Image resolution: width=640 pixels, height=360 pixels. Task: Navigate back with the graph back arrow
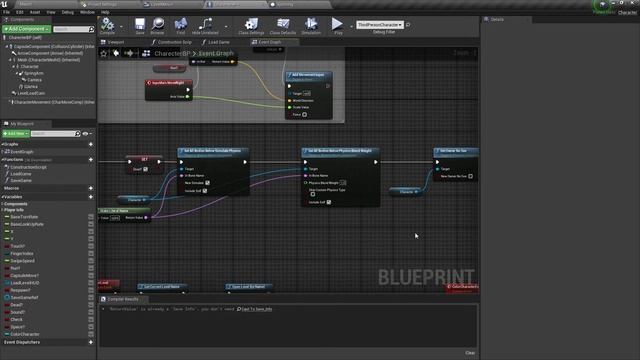(116, 53)
